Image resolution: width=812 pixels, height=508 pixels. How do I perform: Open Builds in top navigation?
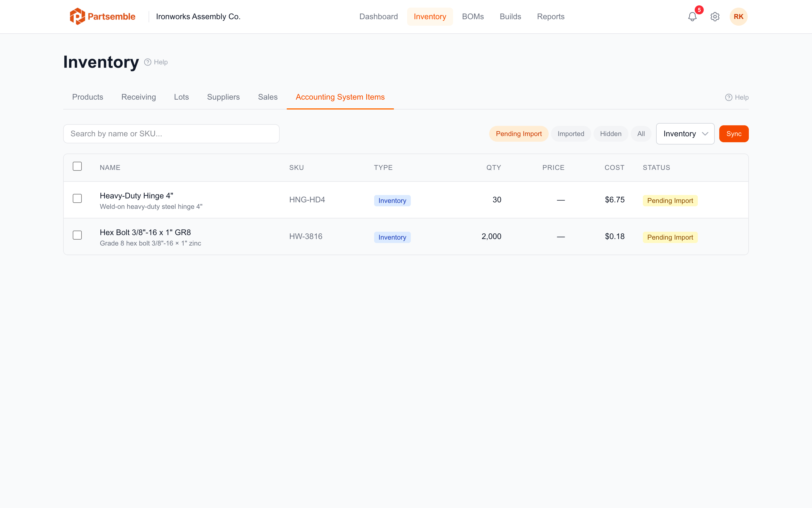510,16
